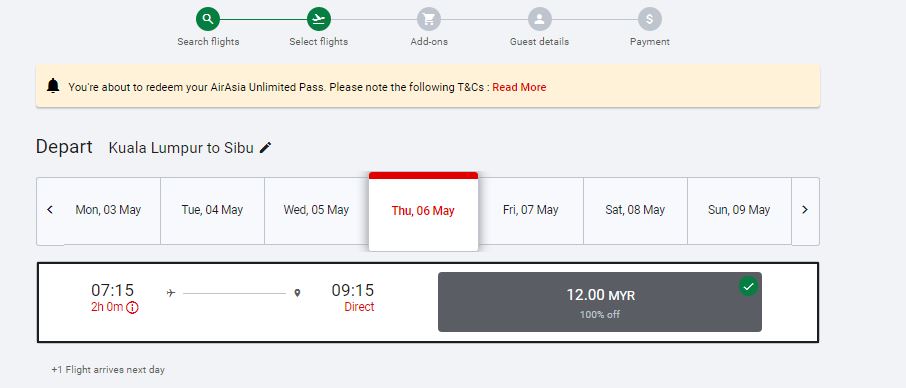This screenshot has height=388, width=906.
Task: Show later dates with right chevron
Action: pyautogui.click(x=805, y=210)
